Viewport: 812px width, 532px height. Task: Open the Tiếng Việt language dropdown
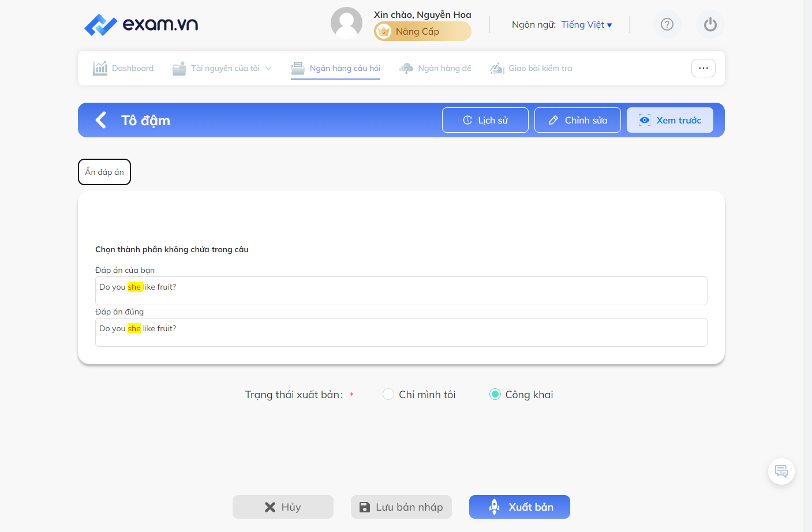click(x=586, y=24)
